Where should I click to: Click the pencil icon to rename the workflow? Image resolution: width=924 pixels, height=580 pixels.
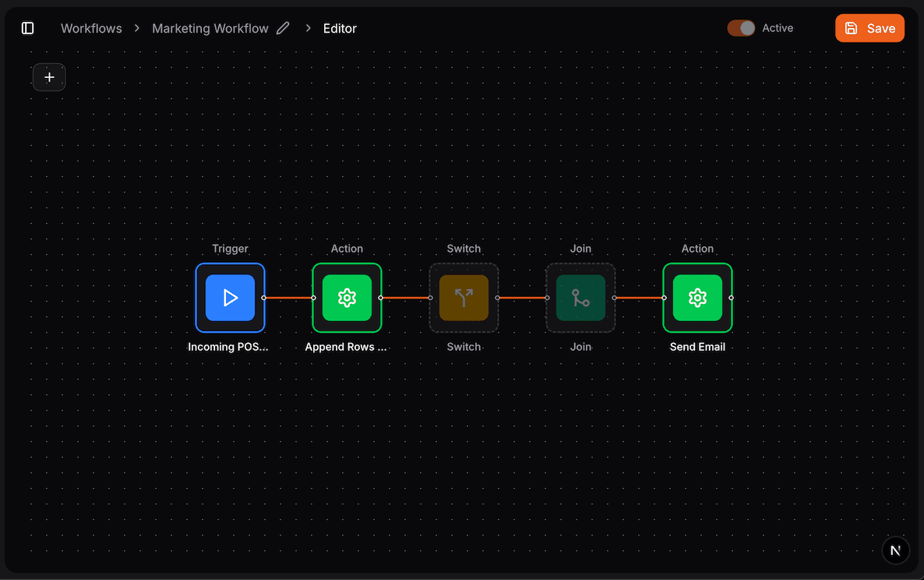pyautogui.click(x=282, y=27)
